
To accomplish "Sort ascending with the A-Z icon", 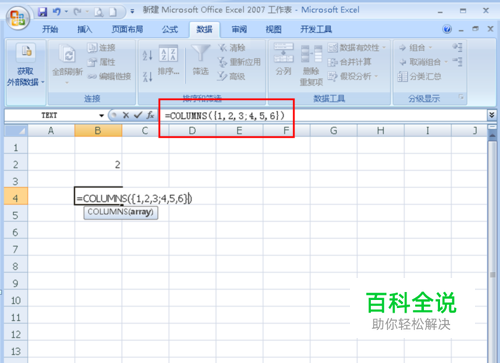I will click(147, 55).
